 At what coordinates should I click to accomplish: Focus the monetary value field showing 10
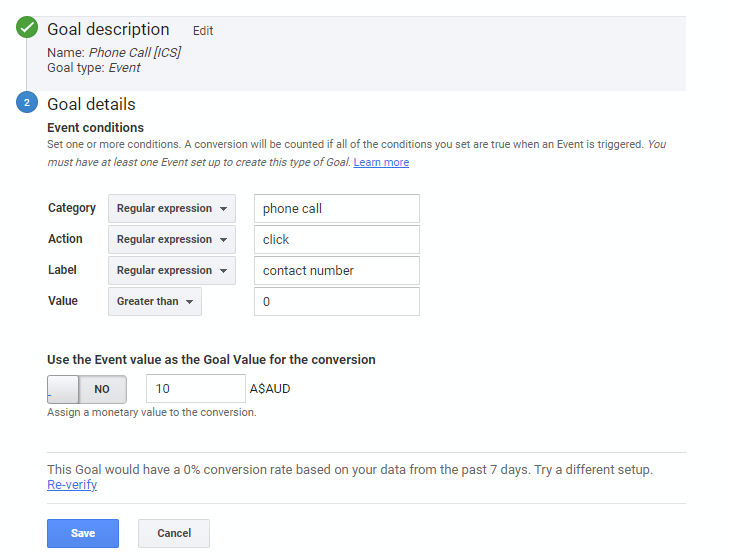(196, 389)
